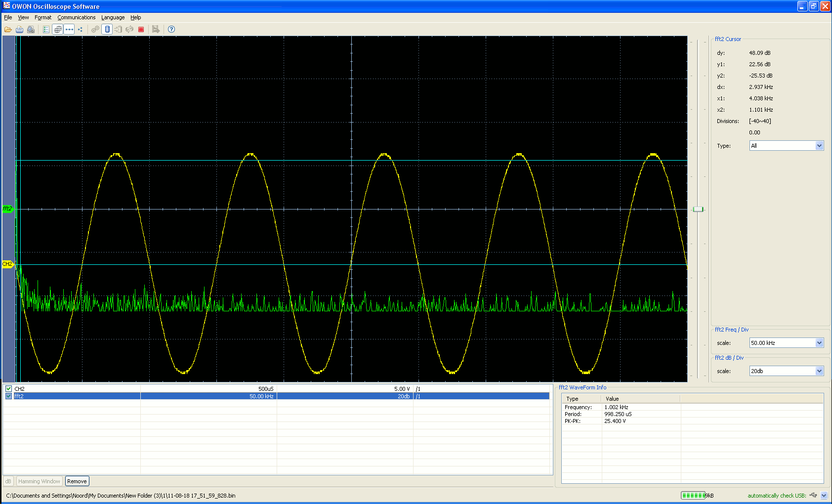Click the y2 -25.53 dB value
The height and width of the screenshot is (504, 832).
pyautogui.click(x=761, y=76)
